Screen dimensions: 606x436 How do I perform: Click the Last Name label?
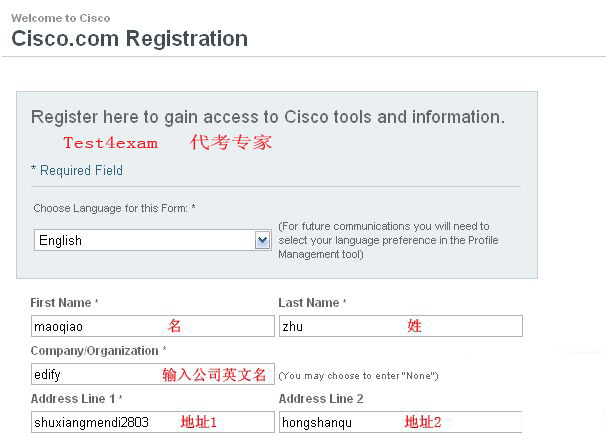(x=312, y=303)
